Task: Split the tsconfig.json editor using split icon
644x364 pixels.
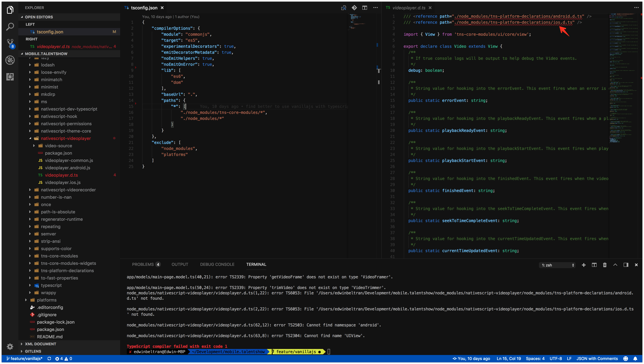Action: pyautogui.click(x=365, y=8)
